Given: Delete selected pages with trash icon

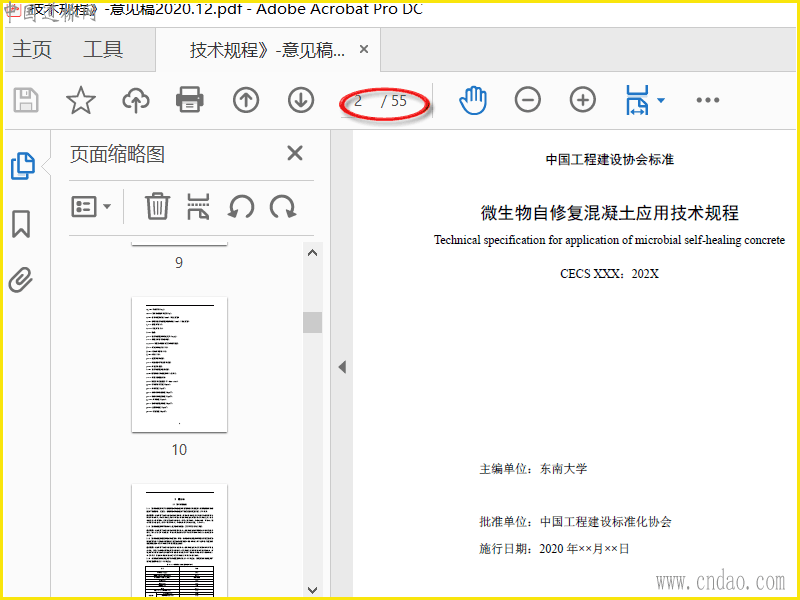Looking at the screenshot, I should coord(157,206).
